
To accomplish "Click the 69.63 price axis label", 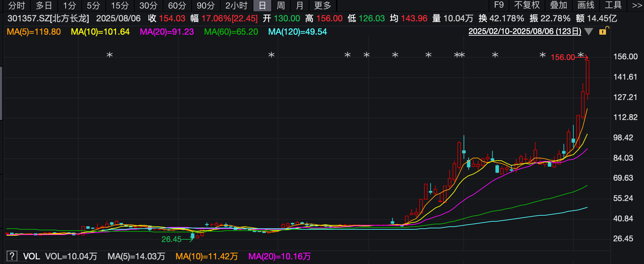I will coord(623,178).
